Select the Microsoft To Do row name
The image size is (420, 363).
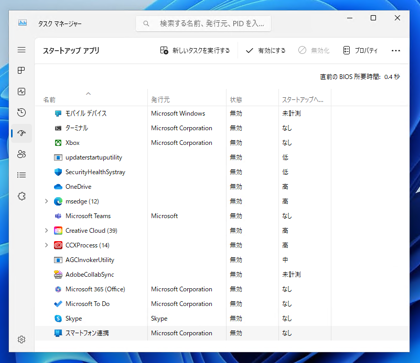(88, 304)
